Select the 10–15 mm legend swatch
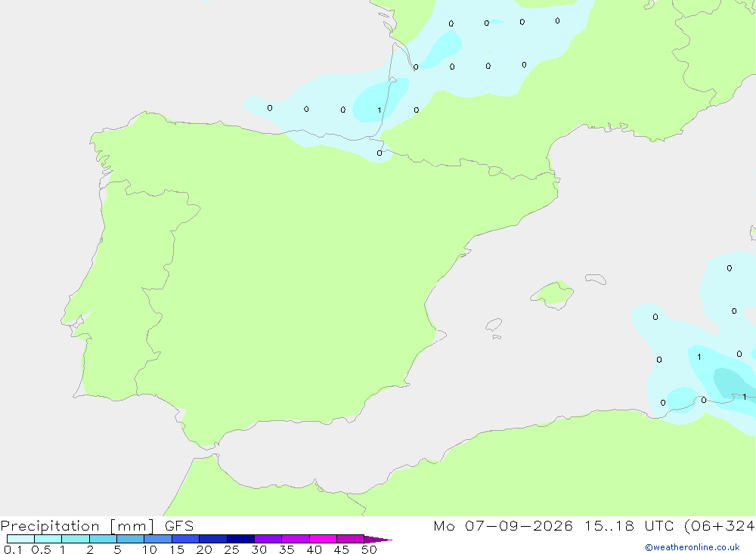This screenshot has height=554, width=756. (158, 539)
